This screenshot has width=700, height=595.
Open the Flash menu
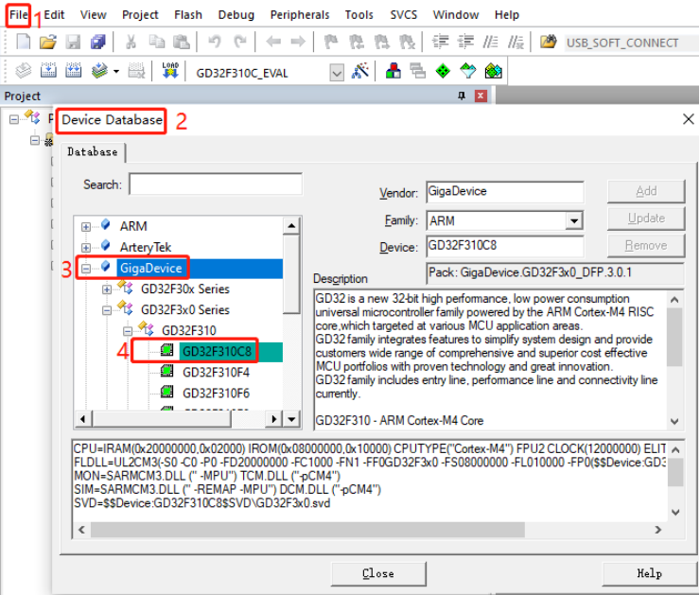(187, 14)
